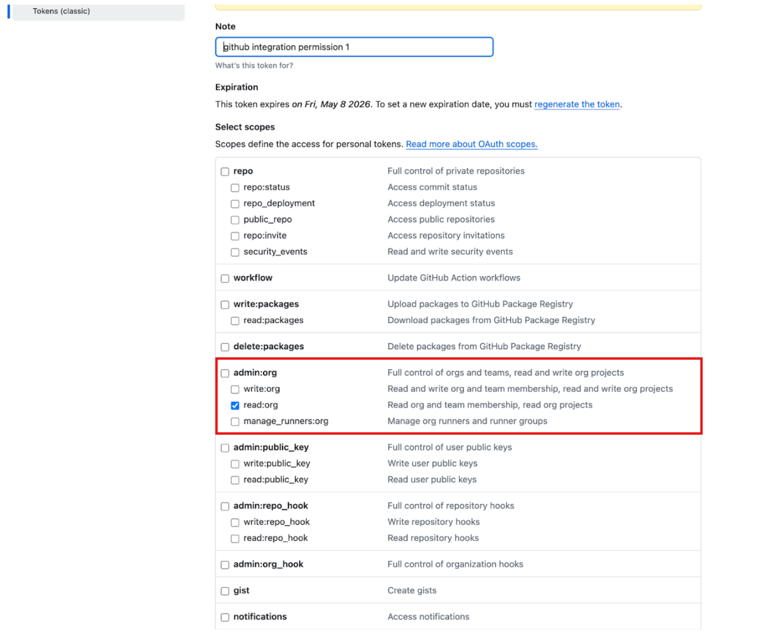This screenshot has width=760, height=639.
Task: Check the write:org checkbox
Action: [x=235, y=389]
